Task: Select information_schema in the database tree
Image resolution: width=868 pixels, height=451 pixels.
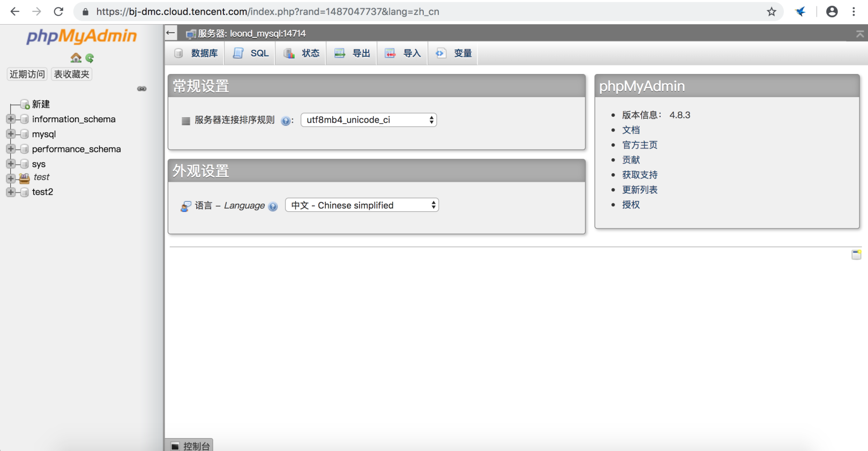Action: pos(74,119)
